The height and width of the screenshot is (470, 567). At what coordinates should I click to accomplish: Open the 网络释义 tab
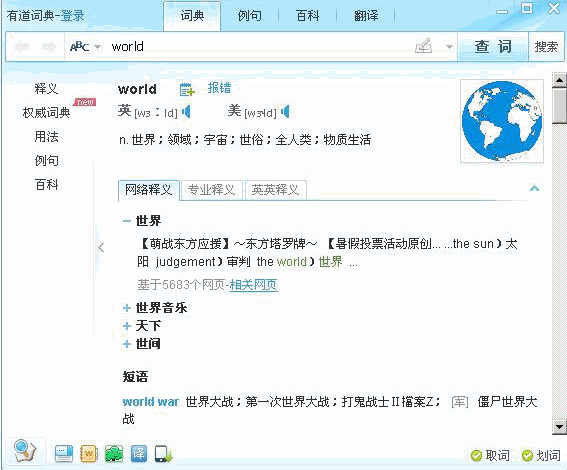[x=149, y=189]
